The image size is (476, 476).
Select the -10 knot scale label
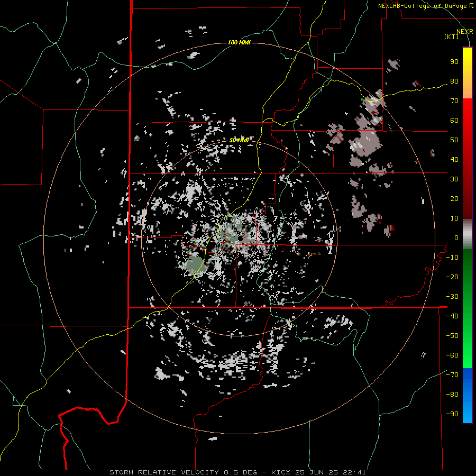pyautogui.click(x=452, y=258)
